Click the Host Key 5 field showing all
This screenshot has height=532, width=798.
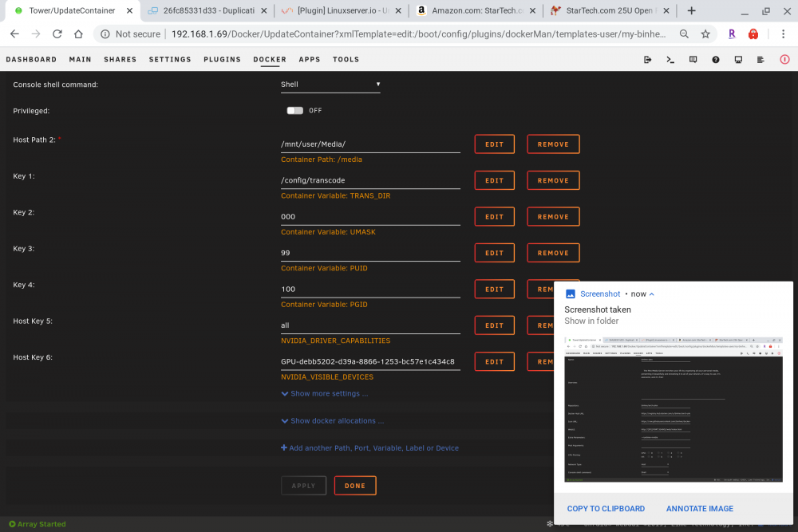[370, 325]
